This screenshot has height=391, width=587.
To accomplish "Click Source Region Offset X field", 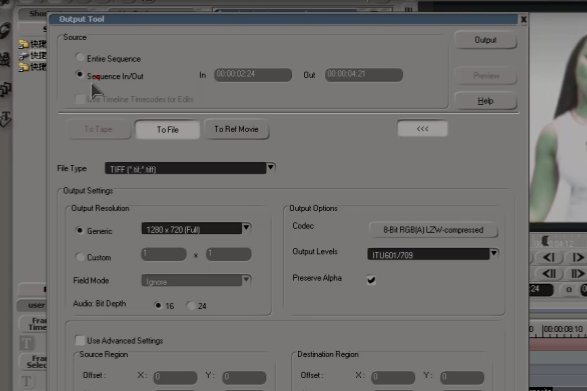I will 175,377.
